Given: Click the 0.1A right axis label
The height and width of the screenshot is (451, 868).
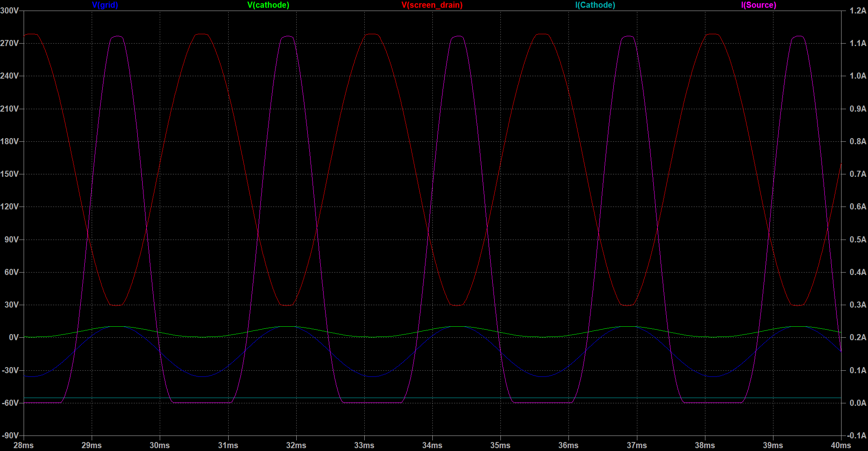Looking at the screenshot, I should pos(858,370).
